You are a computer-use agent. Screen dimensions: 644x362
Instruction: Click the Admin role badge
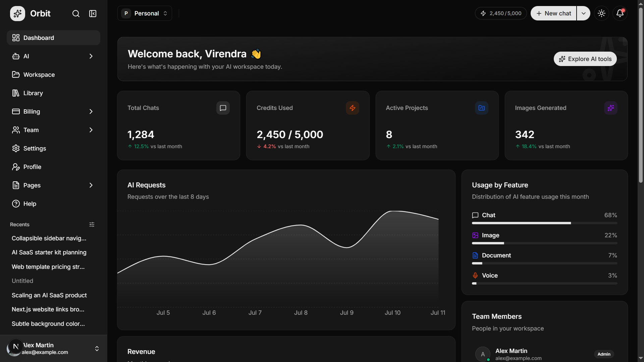(604, 354)
